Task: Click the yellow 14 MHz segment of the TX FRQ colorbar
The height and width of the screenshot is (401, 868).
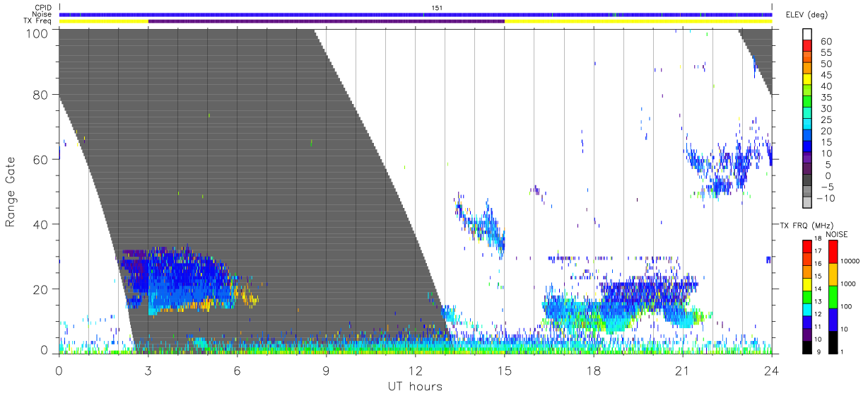Action: click(x=807, y=284)
